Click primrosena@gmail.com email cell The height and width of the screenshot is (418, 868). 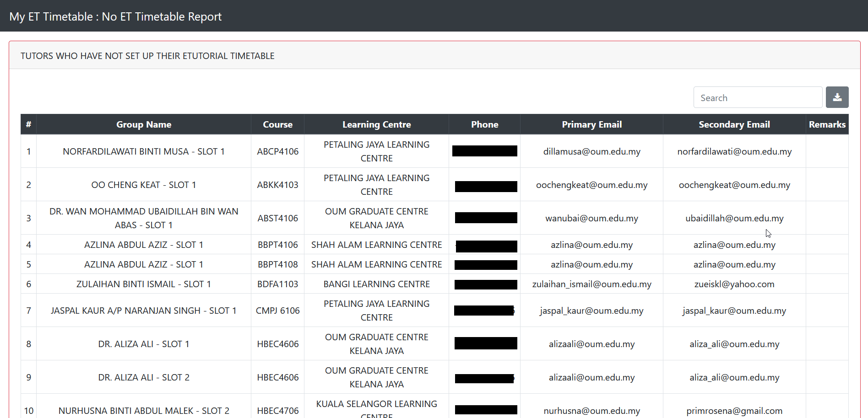734,411
